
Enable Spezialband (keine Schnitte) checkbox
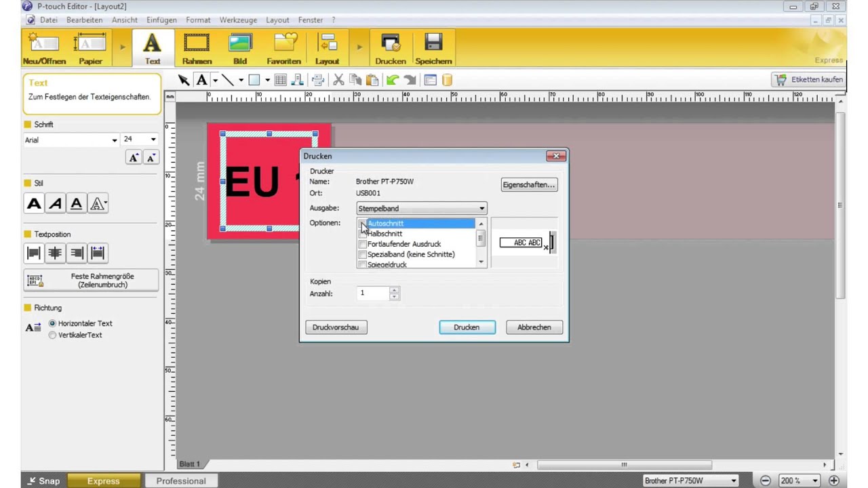363,254
